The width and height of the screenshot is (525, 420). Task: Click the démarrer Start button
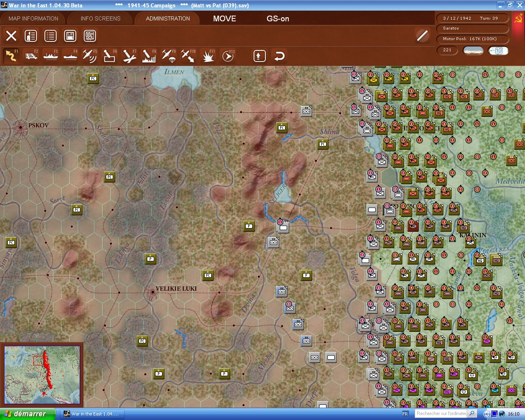click(x=27, y=414)
